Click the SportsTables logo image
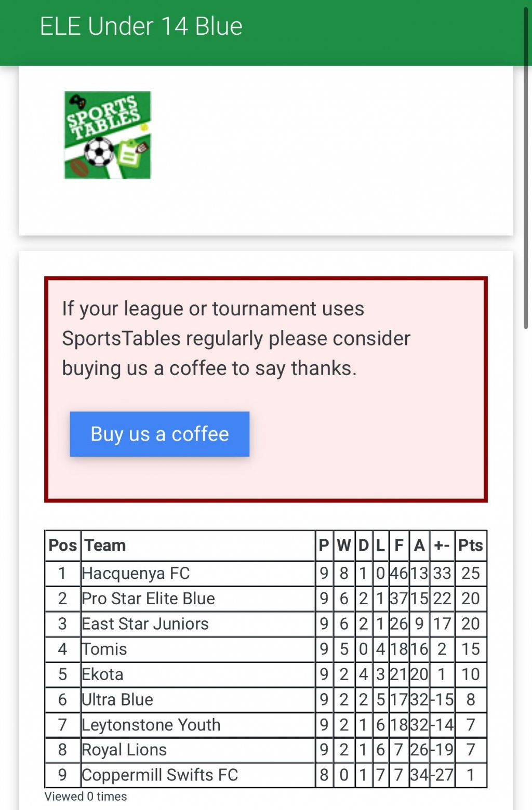 pyautogui.click(x=108, y=135)
